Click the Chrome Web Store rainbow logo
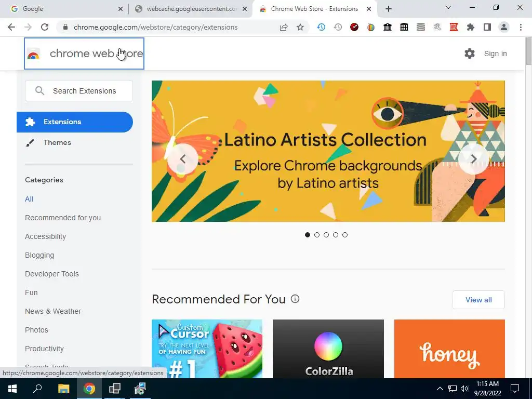 (33, 54)
